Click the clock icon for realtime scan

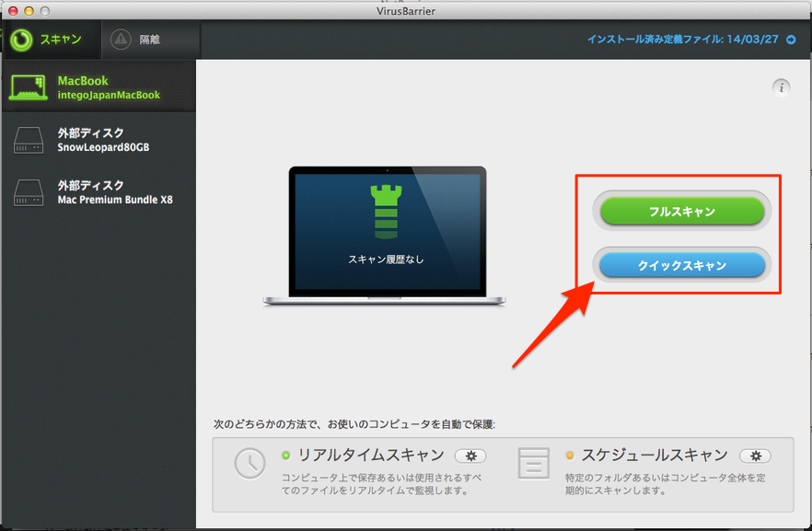tap(249, 463)
